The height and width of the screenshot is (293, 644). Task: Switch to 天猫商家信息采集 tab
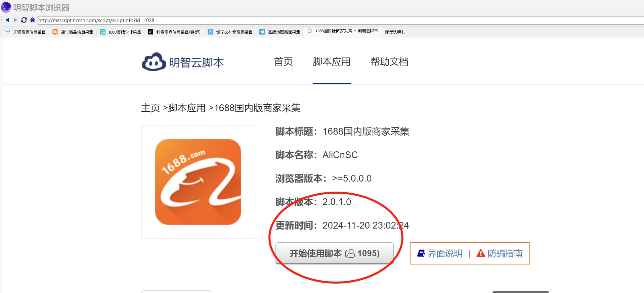(x=26, y=32)
